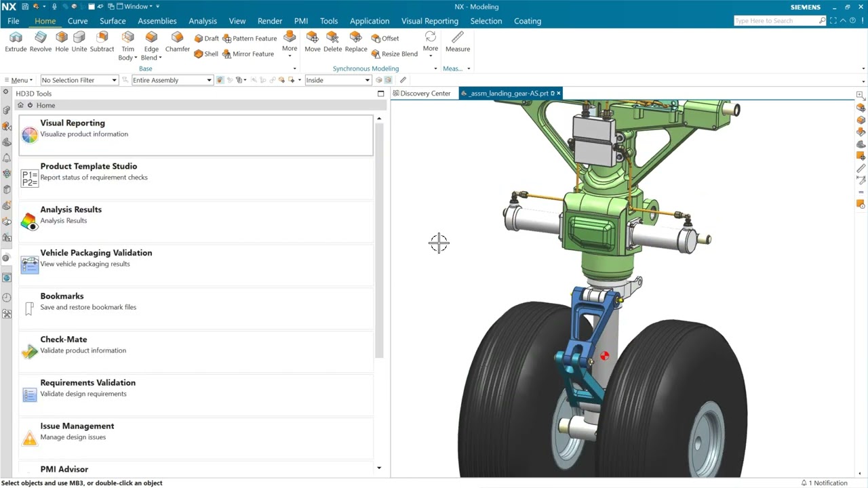
Task: Click the Coating ribbon tab
Action: click(x=528, y=21)
